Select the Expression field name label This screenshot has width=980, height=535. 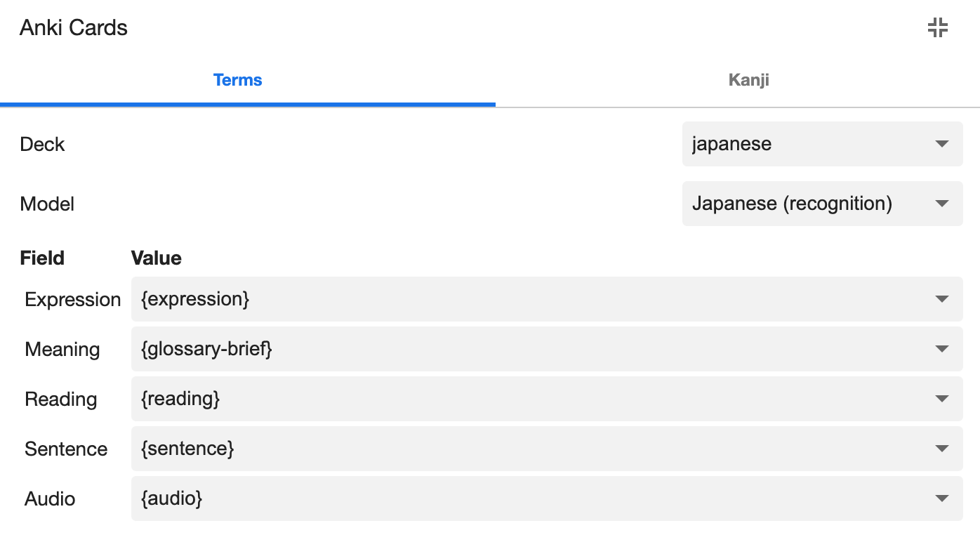click(x=72, y=300)
